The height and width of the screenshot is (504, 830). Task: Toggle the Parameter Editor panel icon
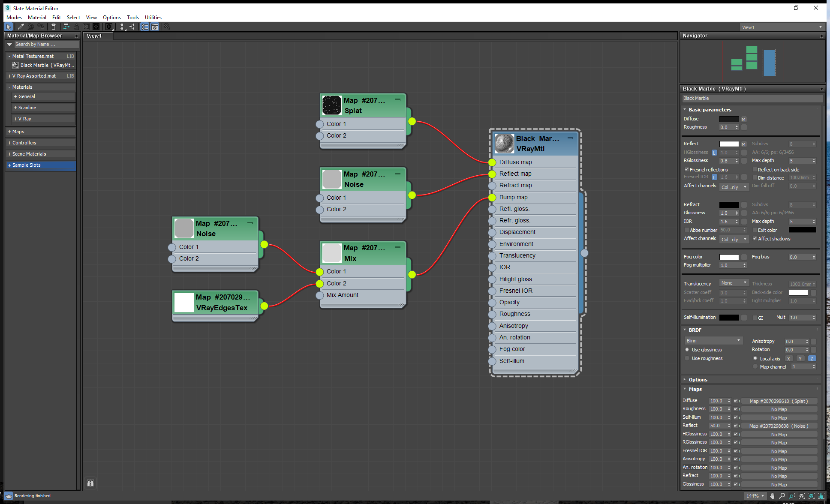(x=155, y=27)
